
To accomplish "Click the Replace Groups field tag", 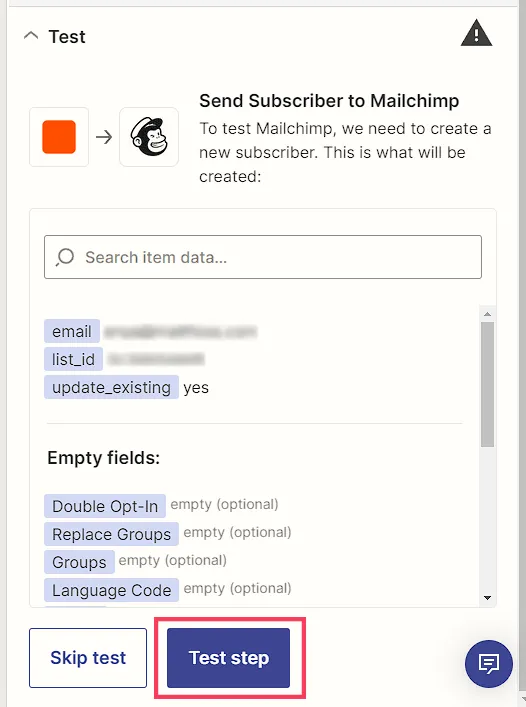I will (111, 534).
